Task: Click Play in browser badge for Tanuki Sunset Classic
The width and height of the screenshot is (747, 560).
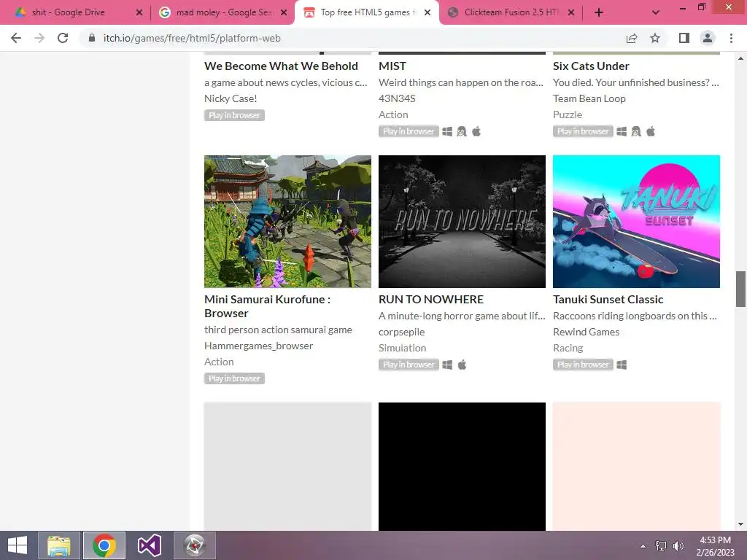Action: pos(583,365)
